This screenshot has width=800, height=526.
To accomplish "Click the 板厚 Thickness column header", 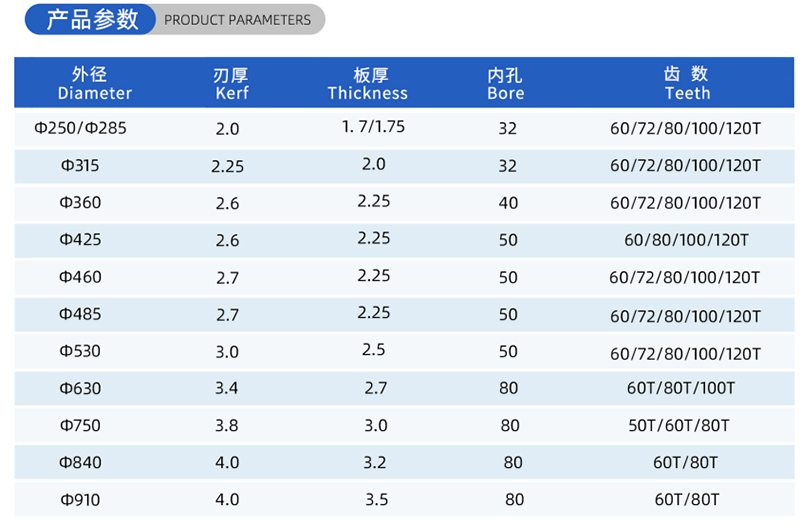I will (368, 84).
